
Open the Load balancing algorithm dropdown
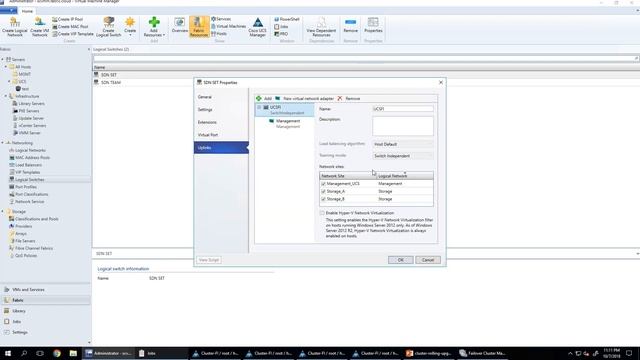coord(403,144)
